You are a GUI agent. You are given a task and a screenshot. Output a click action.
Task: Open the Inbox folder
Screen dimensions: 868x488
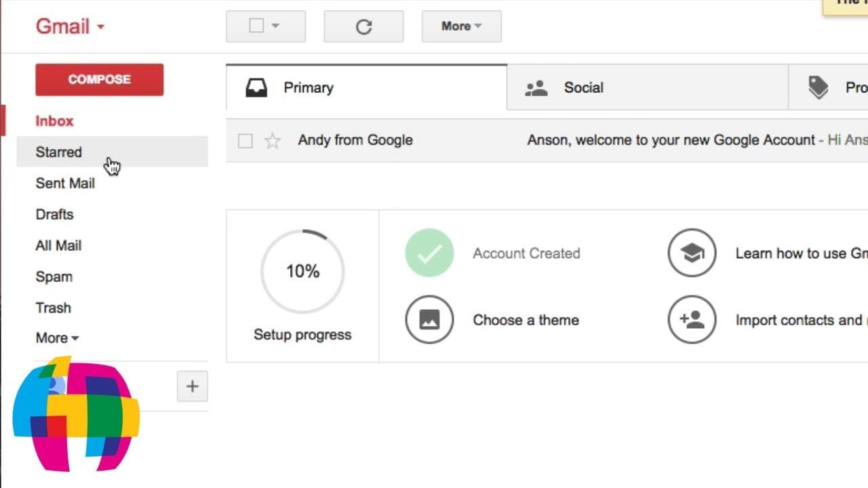coord(54,121)
